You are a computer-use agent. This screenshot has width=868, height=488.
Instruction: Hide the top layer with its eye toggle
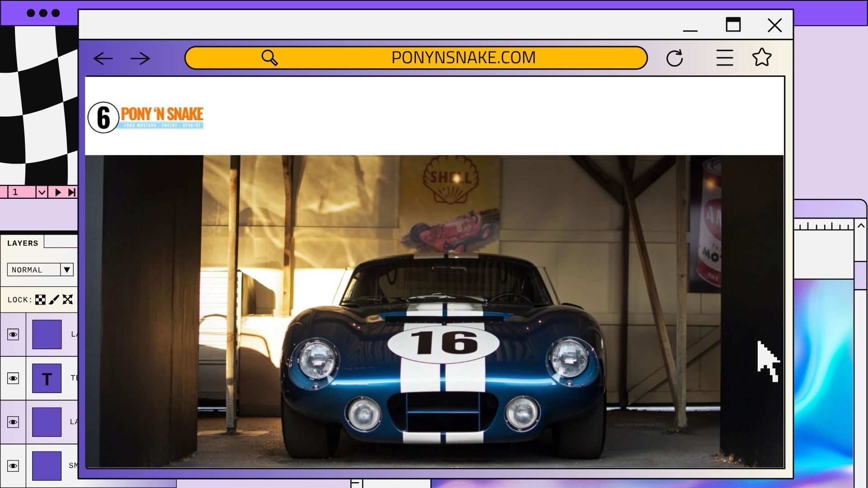coord(14,334)
